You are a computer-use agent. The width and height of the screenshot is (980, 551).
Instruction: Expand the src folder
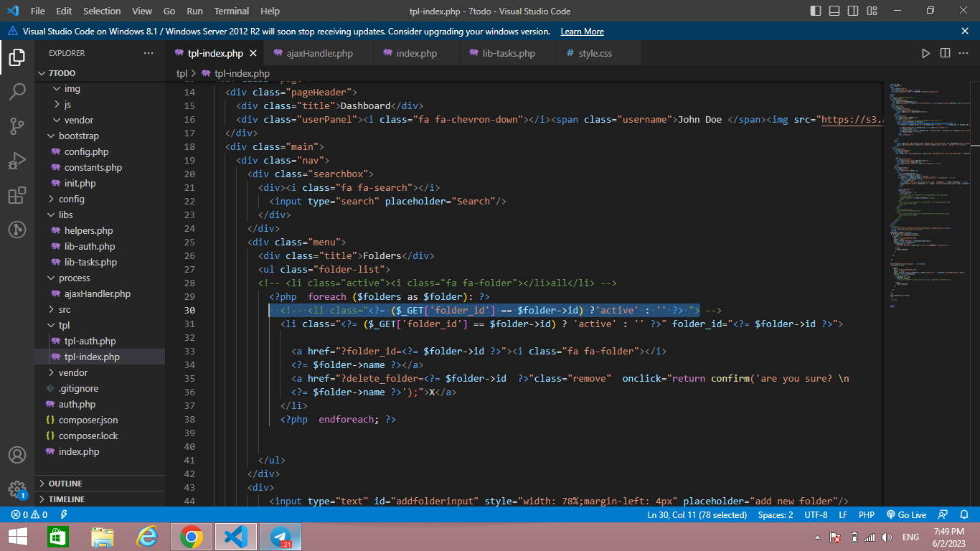point(100,310)
